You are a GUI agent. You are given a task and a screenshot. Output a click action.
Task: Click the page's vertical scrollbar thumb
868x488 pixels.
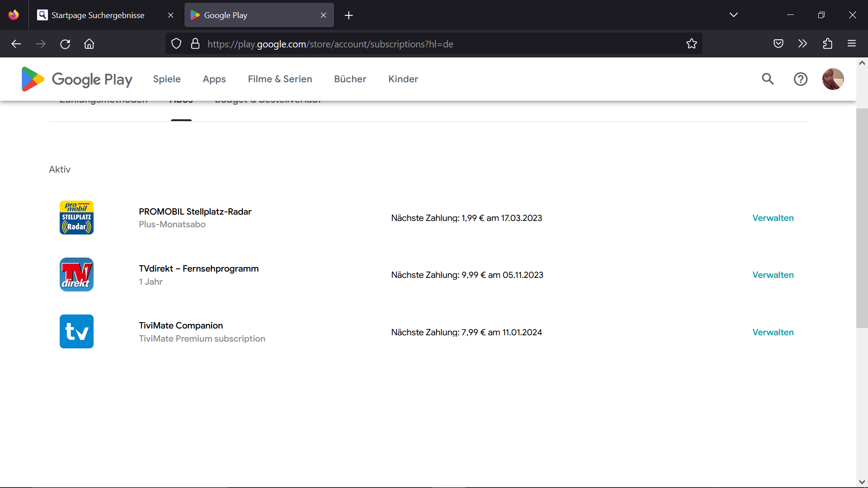862,217
